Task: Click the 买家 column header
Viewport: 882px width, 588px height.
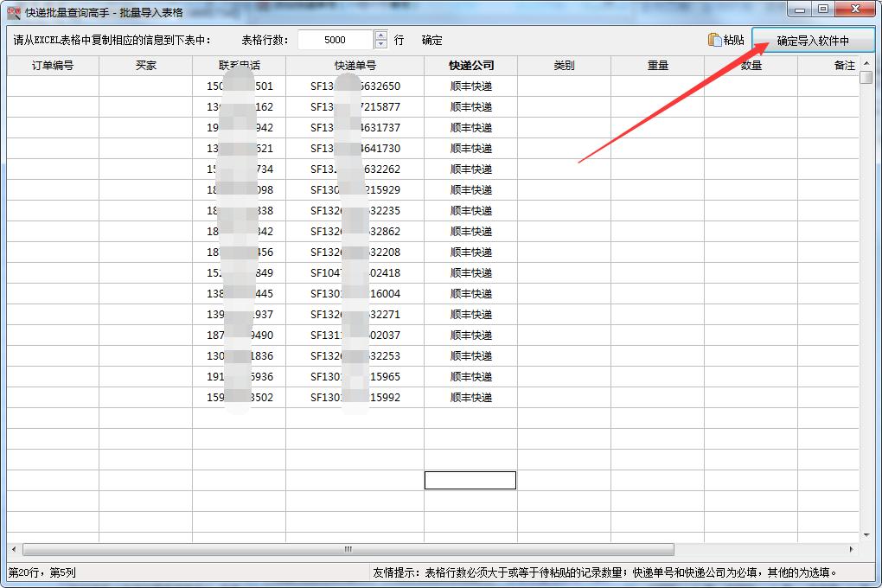Action: (147, 64)
